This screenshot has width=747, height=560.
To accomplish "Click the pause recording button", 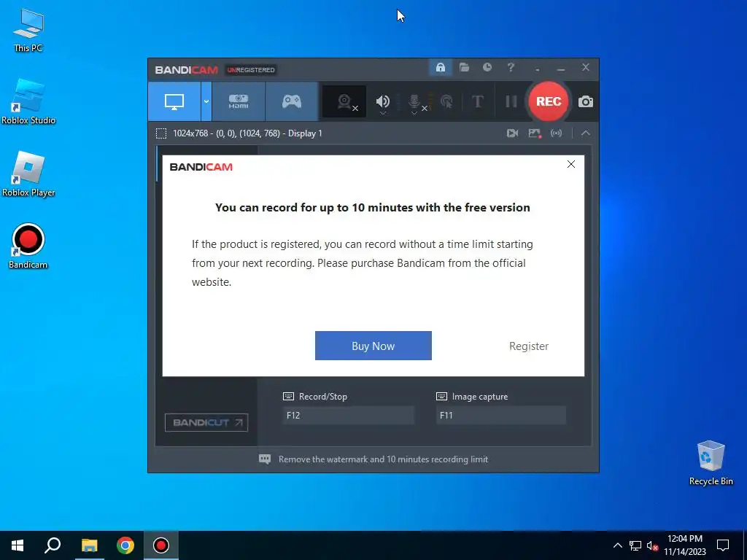I will [x=511, y=101].
